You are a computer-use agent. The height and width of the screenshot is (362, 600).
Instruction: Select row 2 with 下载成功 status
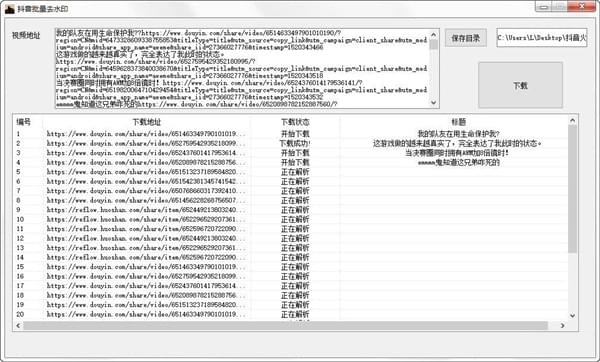pyautogui.click(x=291, y=143)
